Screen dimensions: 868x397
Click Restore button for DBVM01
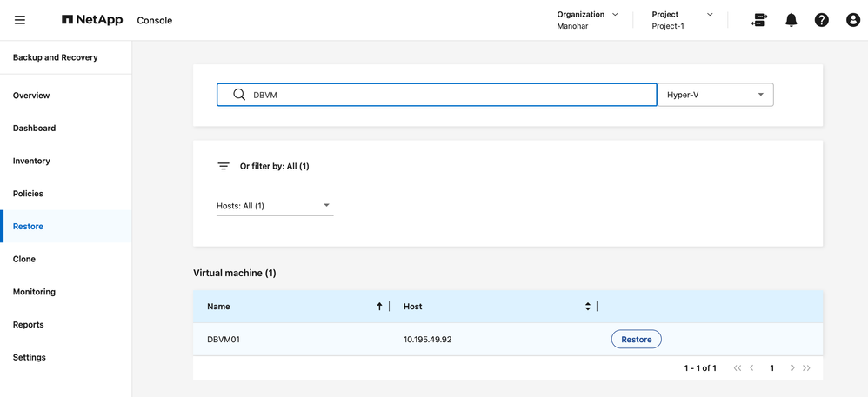[x=636, y=340]
